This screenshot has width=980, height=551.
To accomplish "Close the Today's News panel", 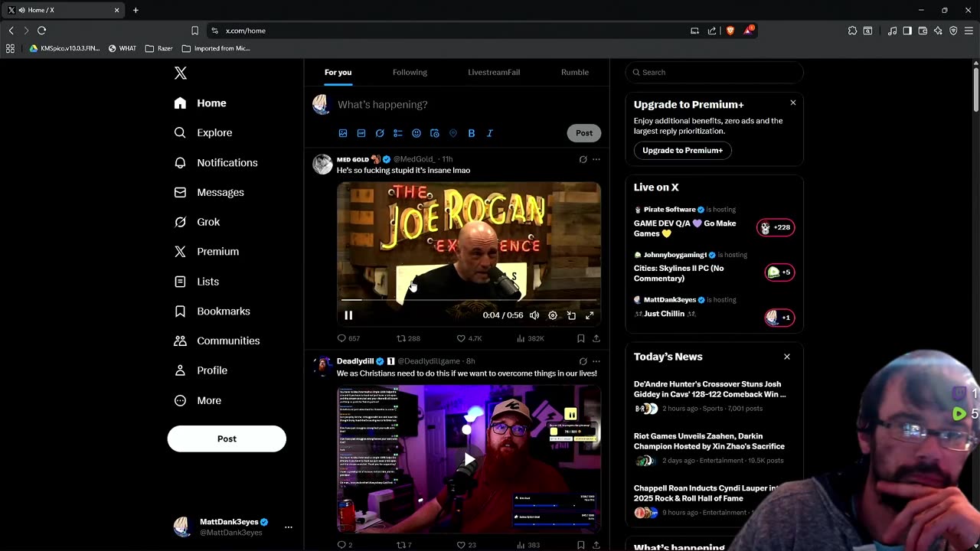I will (x=786, y=357).
